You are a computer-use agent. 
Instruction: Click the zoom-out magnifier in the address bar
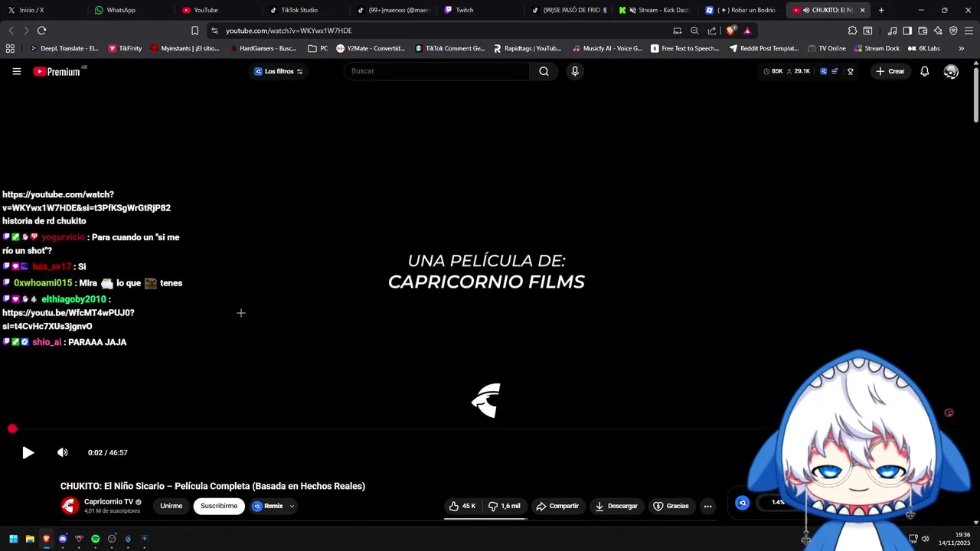click(x=694, y=31)
